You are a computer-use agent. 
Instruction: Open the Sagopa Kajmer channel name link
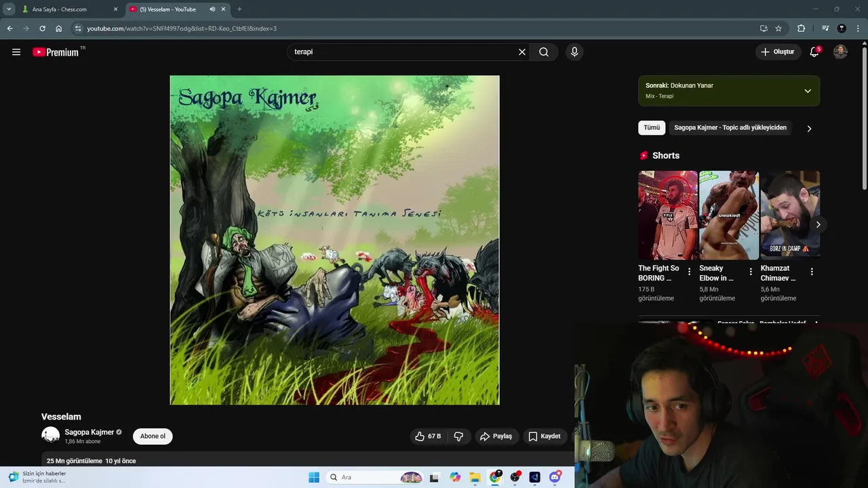90,432
